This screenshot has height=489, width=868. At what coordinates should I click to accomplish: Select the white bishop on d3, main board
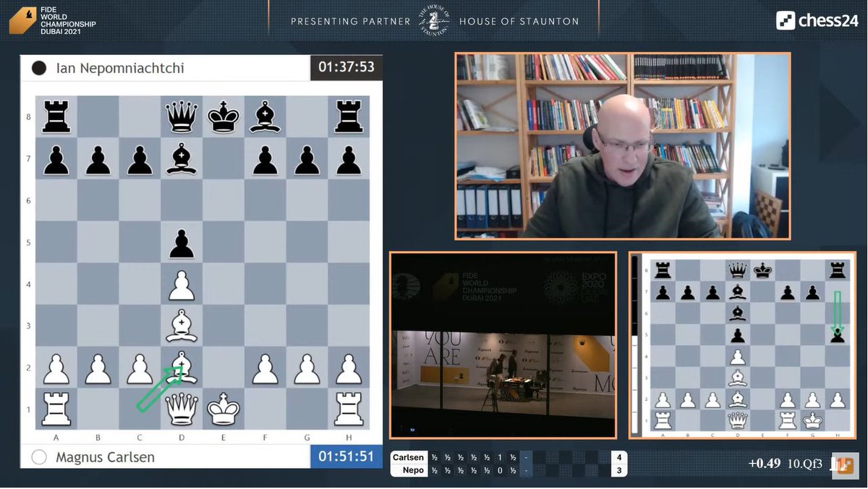[x=182, y=326]
